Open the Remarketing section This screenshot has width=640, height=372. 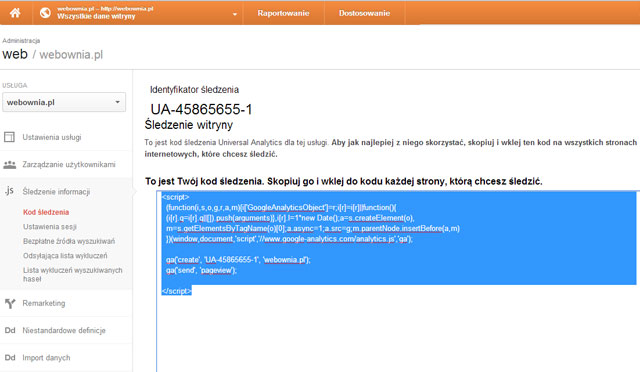pos(44,303)
